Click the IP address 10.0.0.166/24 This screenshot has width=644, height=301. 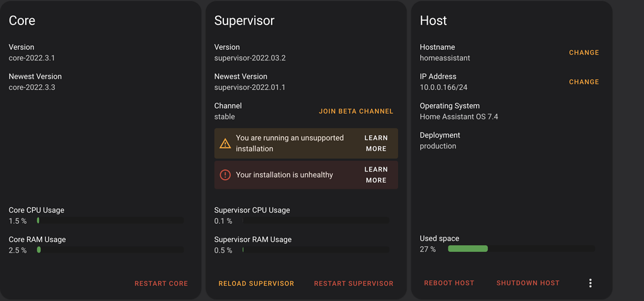(443, 87)
